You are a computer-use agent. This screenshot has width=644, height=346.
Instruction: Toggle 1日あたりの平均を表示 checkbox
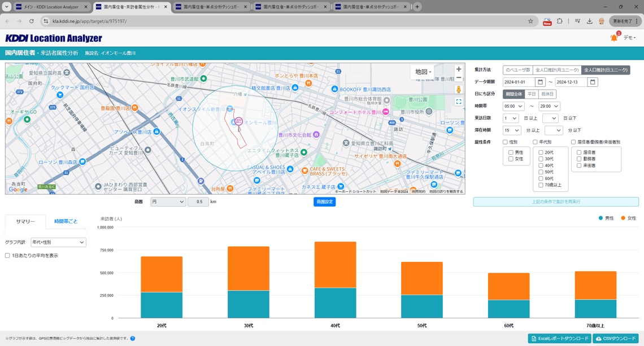[x=7, y=256]
